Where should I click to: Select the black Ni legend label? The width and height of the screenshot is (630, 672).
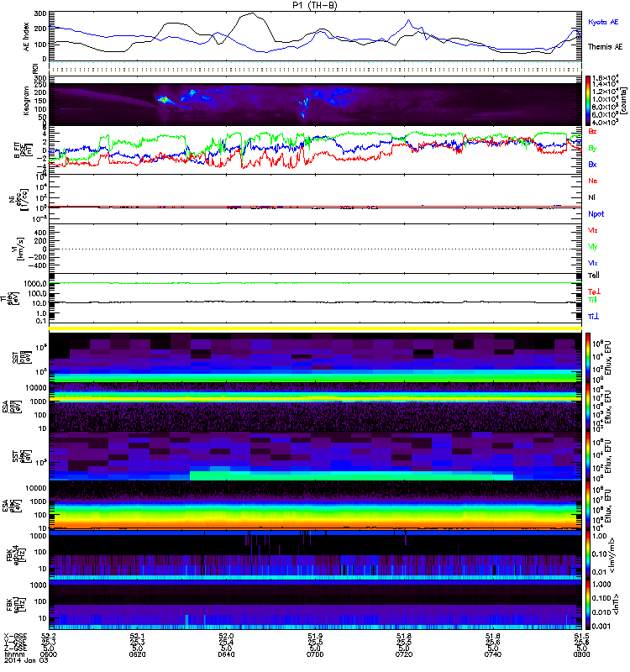click(x=591, y=197)
